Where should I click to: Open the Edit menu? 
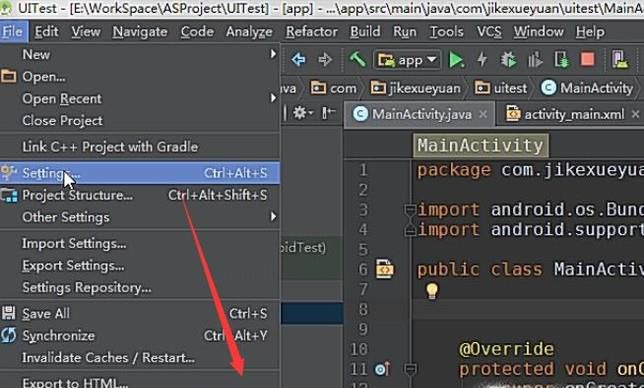tap(46, 32)
